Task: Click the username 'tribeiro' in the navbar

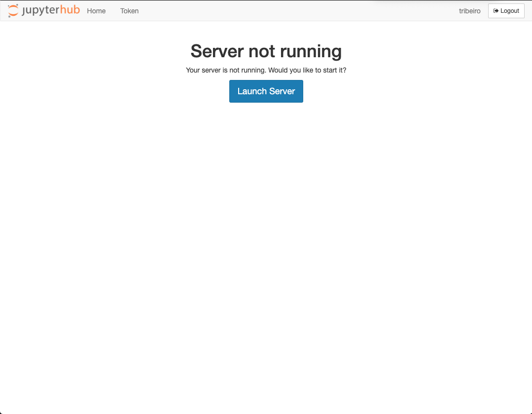Action: click(x=469, y=11)
